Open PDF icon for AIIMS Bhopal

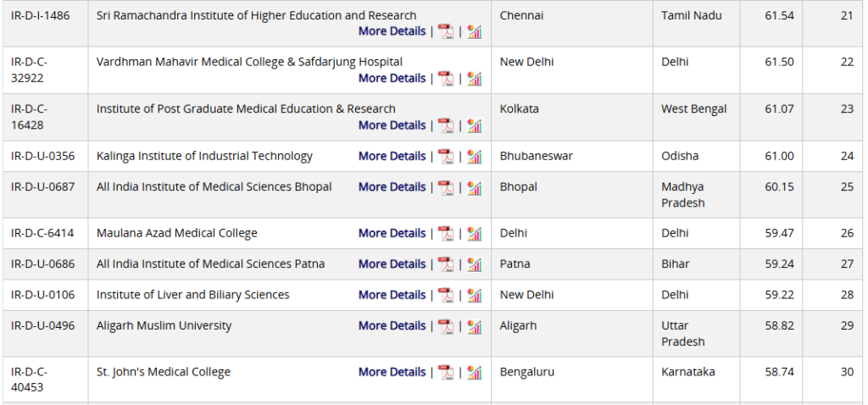(445, 187)
